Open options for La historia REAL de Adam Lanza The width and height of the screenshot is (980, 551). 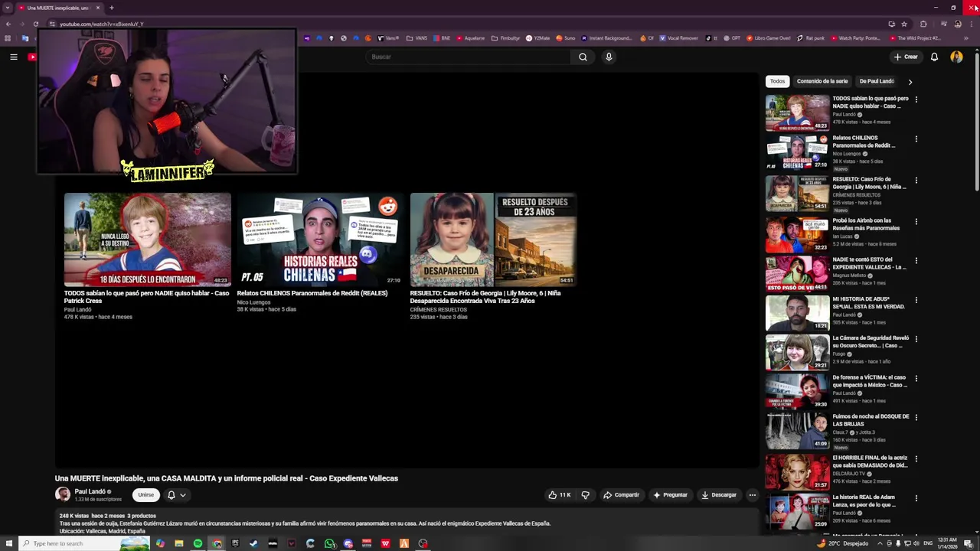(x=916, y=498)
